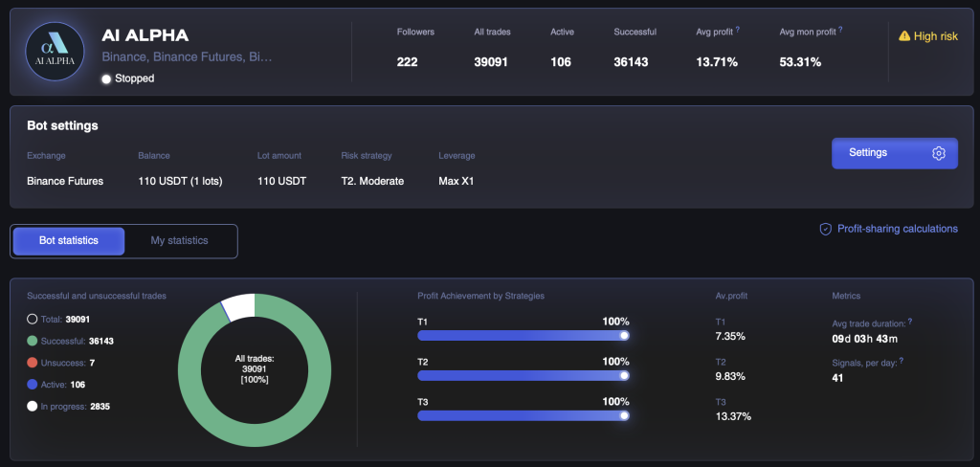The width and height of the screenshot is (980, 467).
Task: Click the white In progress donut segment
Action: (x=239, y=306)
